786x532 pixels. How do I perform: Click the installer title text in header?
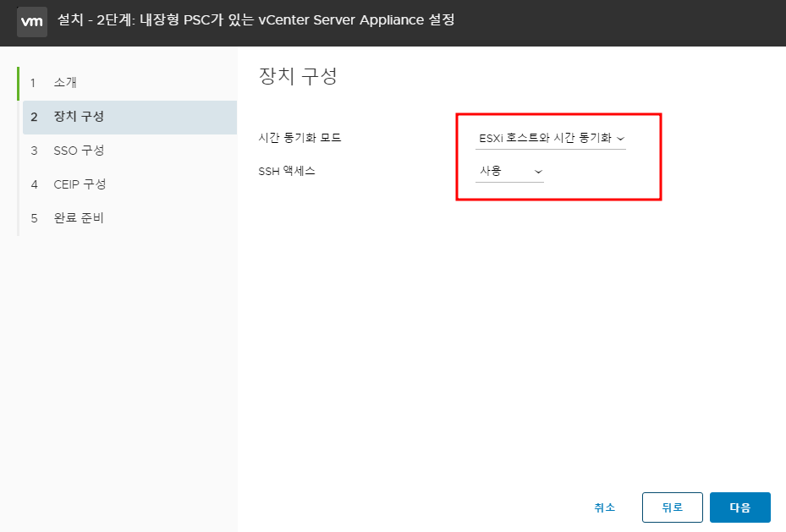[x=256, y=20]
